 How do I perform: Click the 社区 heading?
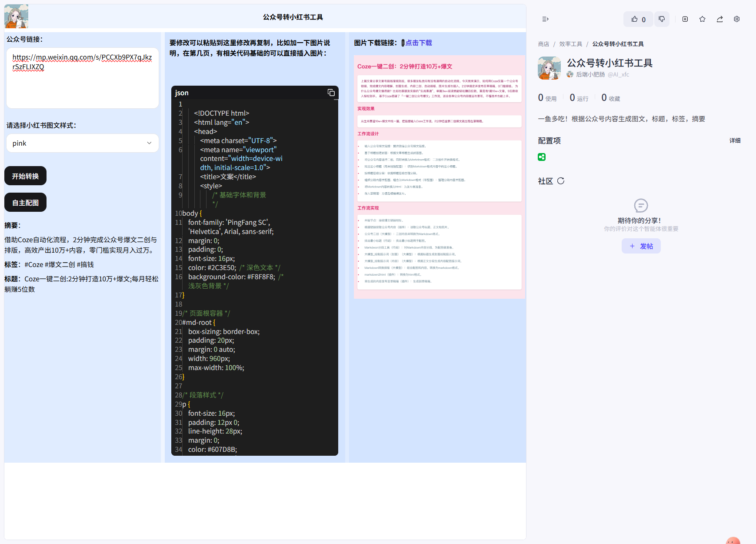[546, 181]
